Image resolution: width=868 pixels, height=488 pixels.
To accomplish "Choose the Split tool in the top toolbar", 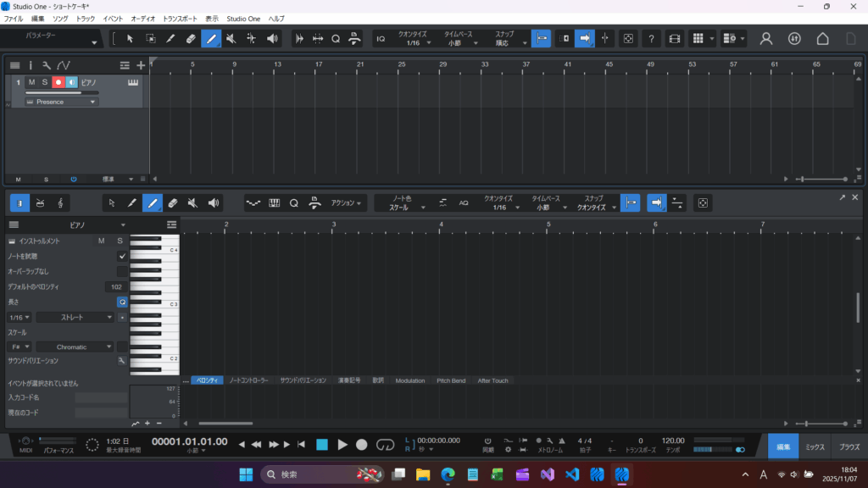I will click(x=252, y=38).
